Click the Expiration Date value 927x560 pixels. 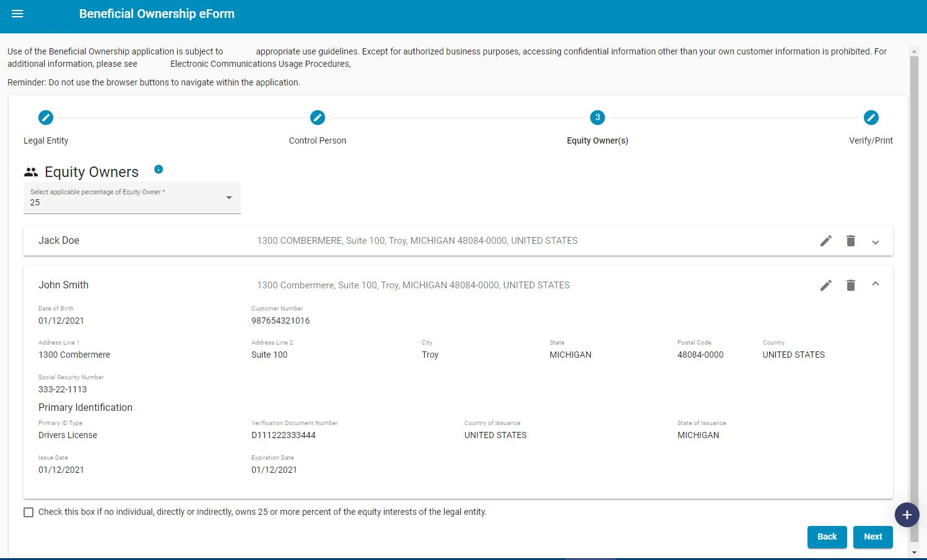(x=274, y=470)
